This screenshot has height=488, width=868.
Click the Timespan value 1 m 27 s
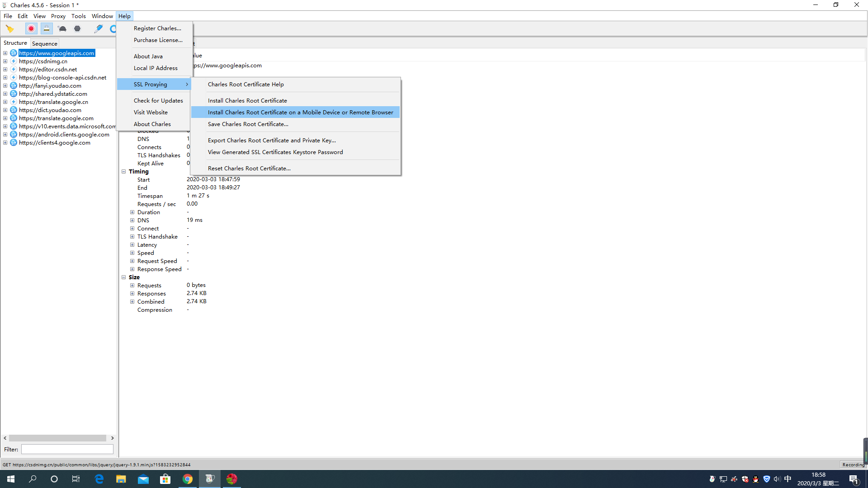[198, 196]
